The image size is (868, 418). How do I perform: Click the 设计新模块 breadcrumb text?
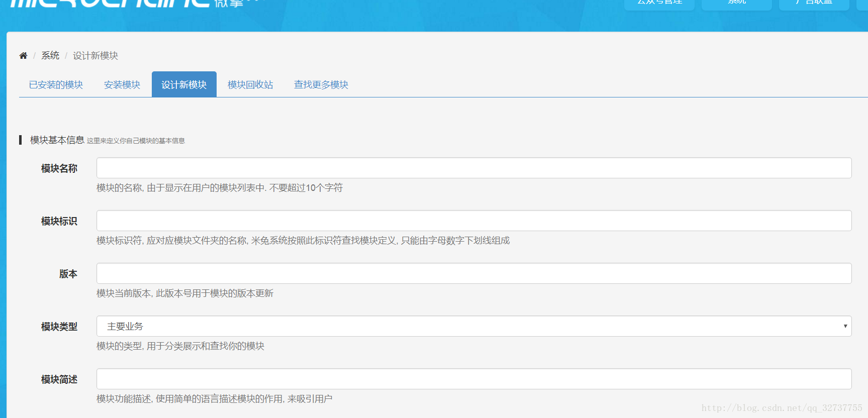[95, 55]
